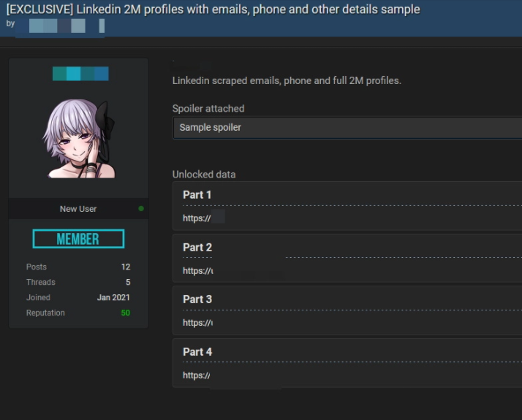Click the 'Threads' label
The image size is (522, 420).
pyautogui.click(x=41, y=282)
